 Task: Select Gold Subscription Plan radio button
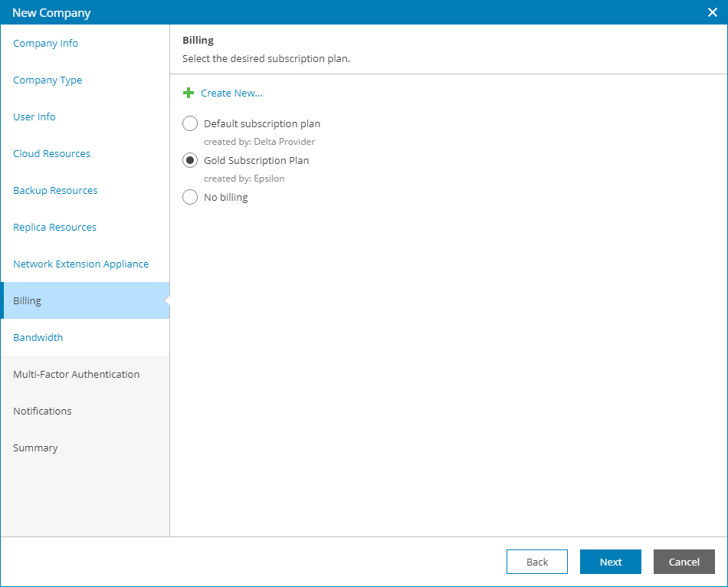click(190, 160)
